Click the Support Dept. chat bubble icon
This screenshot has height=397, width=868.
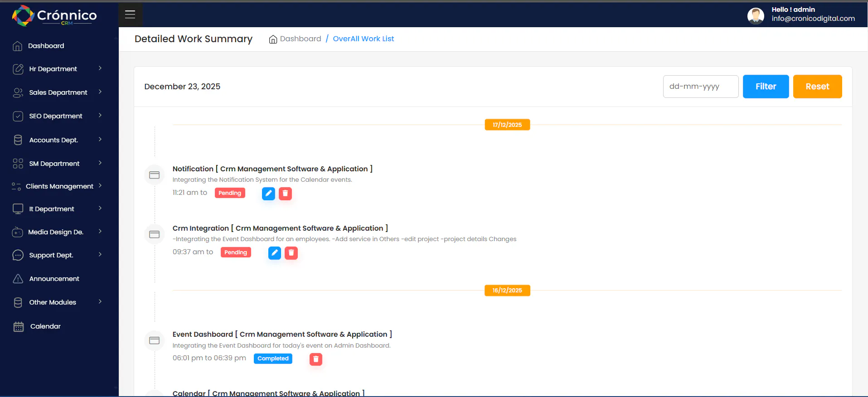18,255
